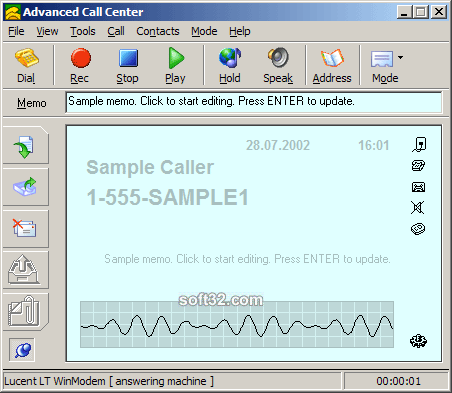Open the View menu
The image size is (452, 393).
[x=47, y=31]
